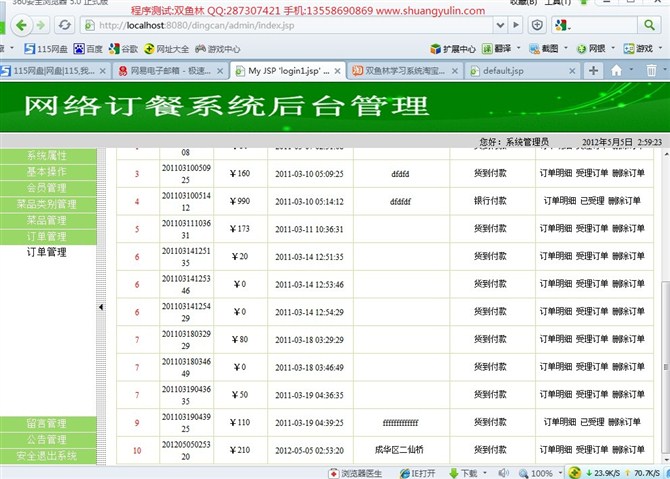The image size is (670, 479).
Task: Open the 扩展中心 toolbar item
Action: (453, 49)
